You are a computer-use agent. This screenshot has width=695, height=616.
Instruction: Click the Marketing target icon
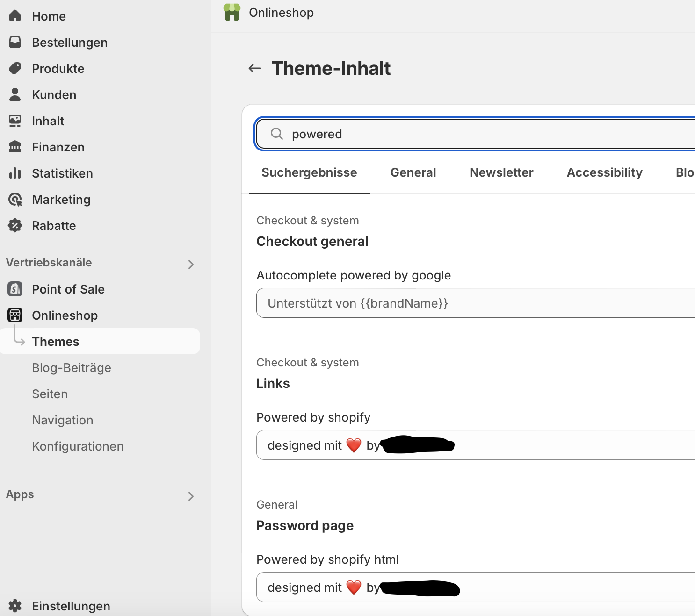pos(15,200)
